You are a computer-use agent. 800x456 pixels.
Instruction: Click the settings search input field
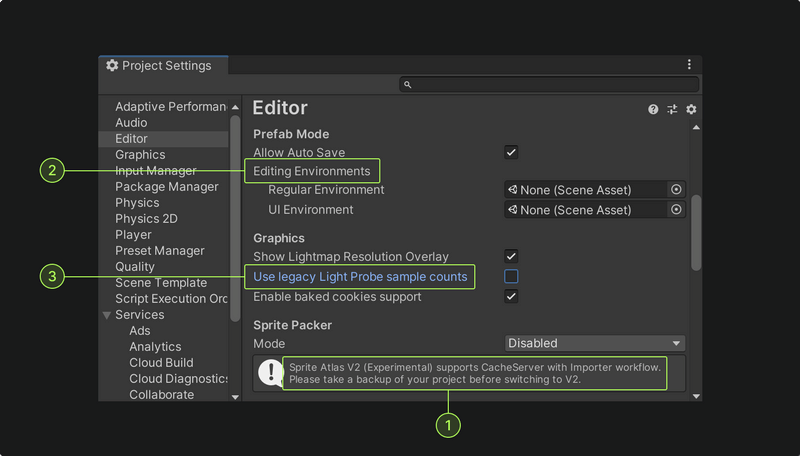[550, 85]
